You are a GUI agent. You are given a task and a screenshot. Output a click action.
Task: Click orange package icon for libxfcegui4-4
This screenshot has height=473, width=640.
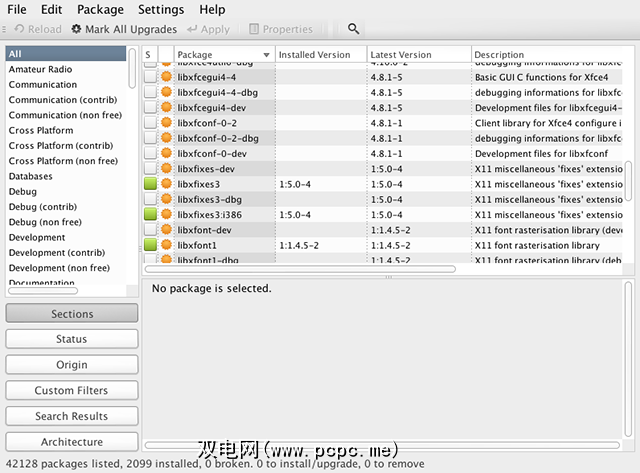[166, 77]
